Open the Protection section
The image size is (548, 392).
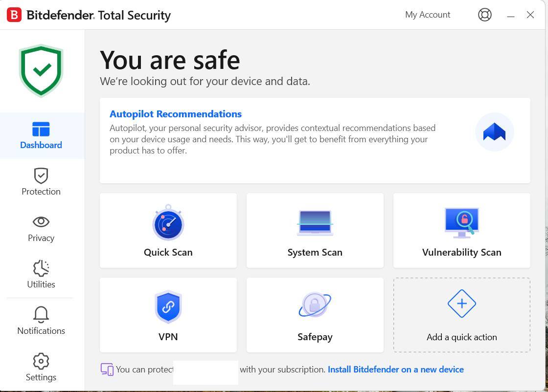[41, 182]
